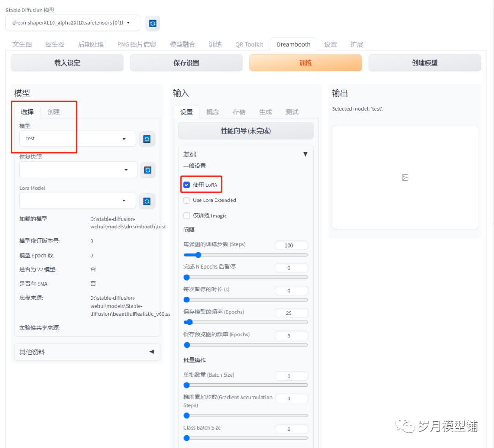This screenshot has width=494, height=448.
Task: Toggle the 使用 LoRA checkbox
Action: (x=187, y=185)
